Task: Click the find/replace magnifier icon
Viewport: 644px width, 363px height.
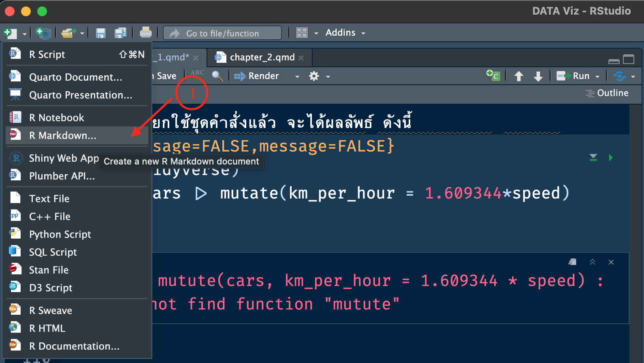Action: tap(217, 76)
